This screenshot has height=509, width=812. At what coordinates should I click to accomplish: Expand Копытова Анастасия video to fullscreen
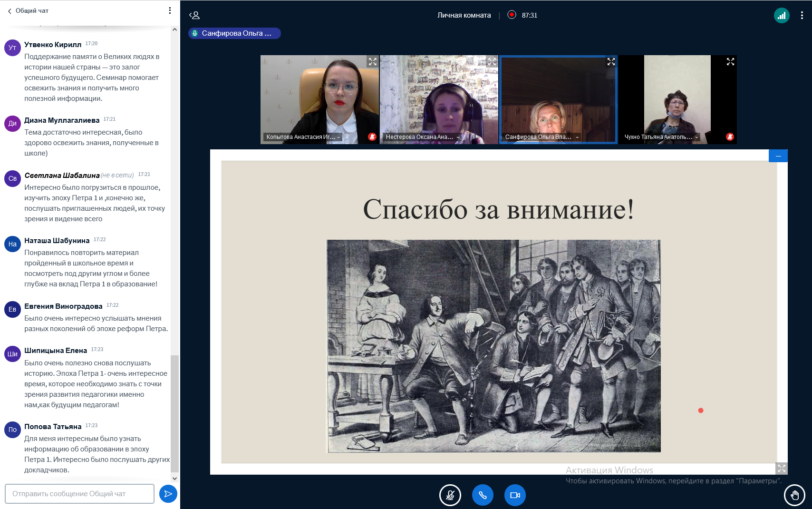pyautogui.click(x=373, y=62)
